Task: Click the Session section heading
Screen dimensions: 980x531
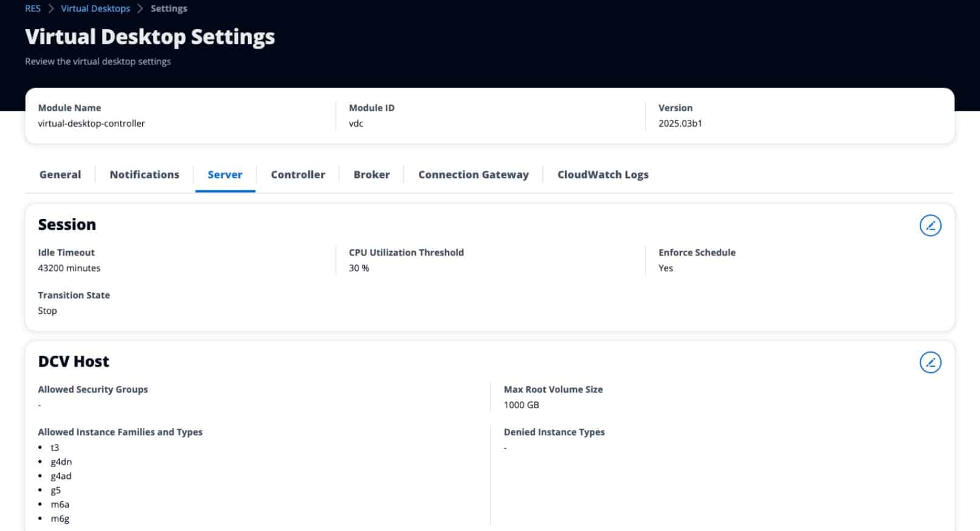Action: 67,224
